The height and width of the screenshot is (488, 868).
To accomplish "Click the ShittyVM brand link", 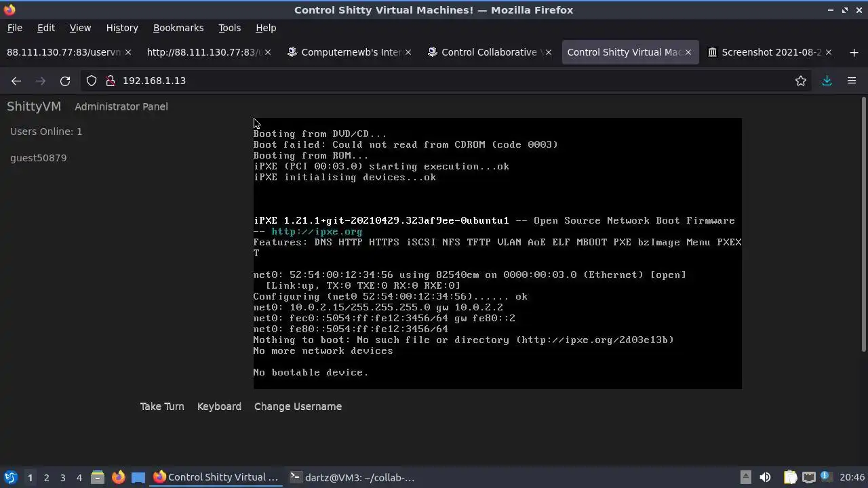I will pos(34,106).
